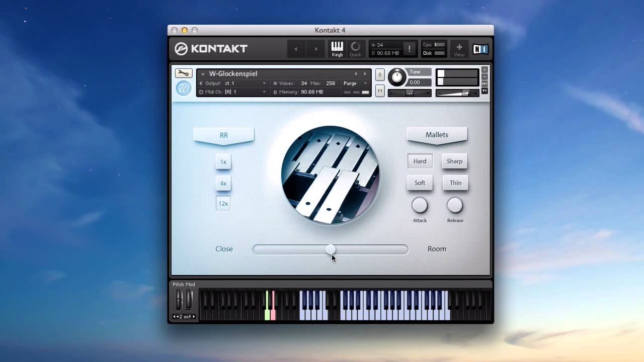Click the glockenspiel image in the center
The height and width of the screenshot is (362, 644).
(x=330, y=174)
